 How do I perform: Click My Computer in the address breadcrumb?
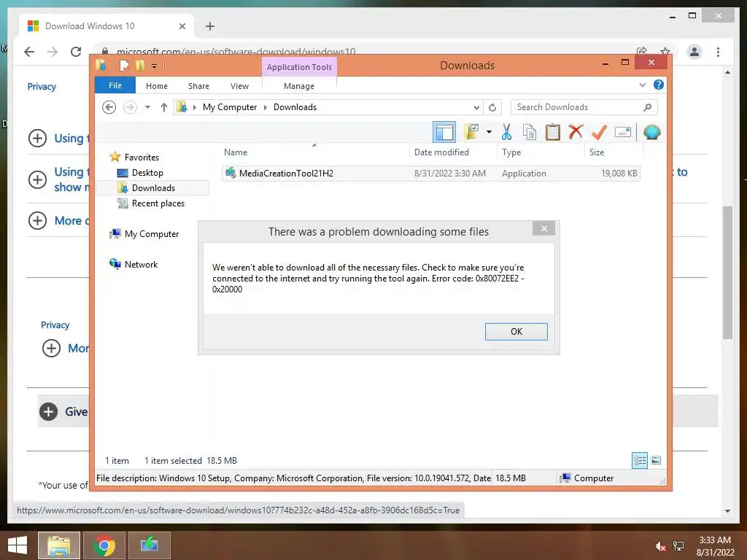pyautogui.click(x=230, y=107)
